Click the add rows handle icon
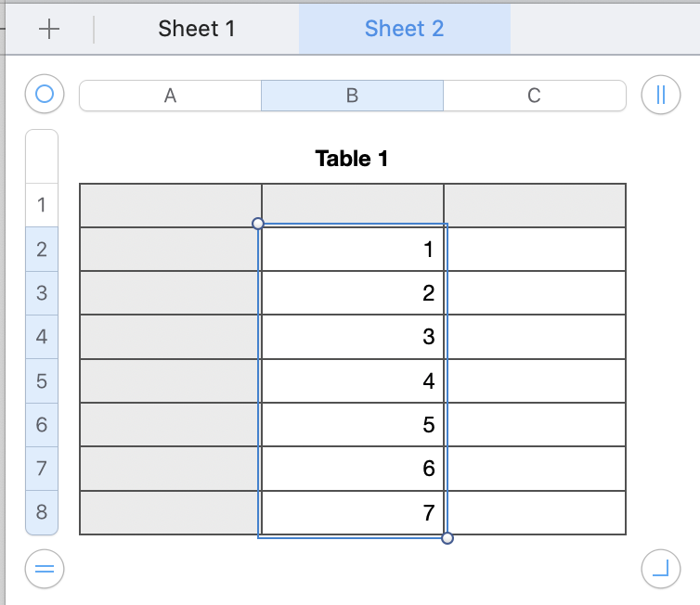This screenshot has width=700, height=605. pyautogui.click(x=44, y=569)
